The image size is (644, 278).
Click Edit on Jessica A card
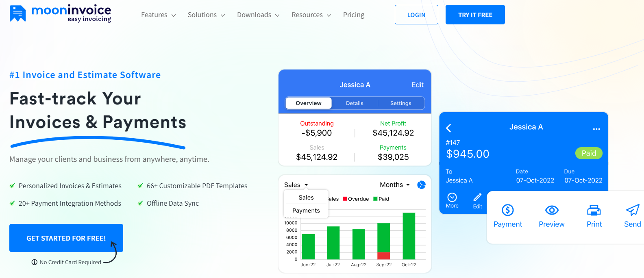(x=418, y=85)
